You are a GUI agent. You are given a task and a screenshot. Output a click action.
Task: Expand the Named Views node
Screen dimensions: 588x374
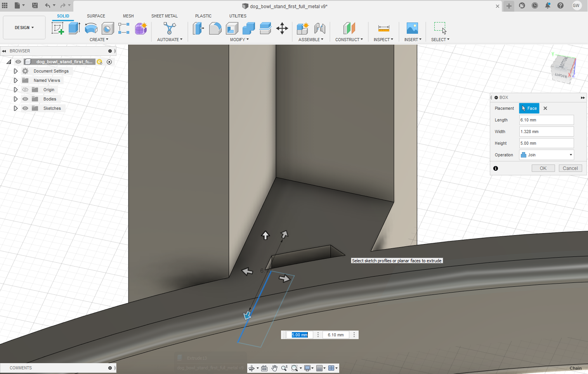[x=16, y=80]
